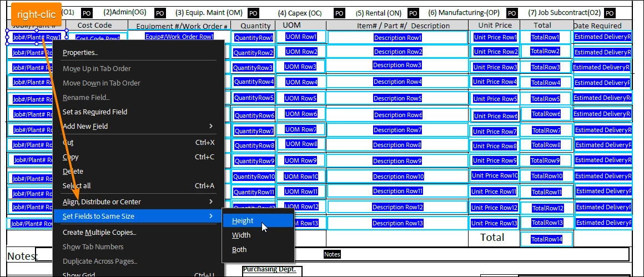Select the Description Row1 field

tap(398, 38)
